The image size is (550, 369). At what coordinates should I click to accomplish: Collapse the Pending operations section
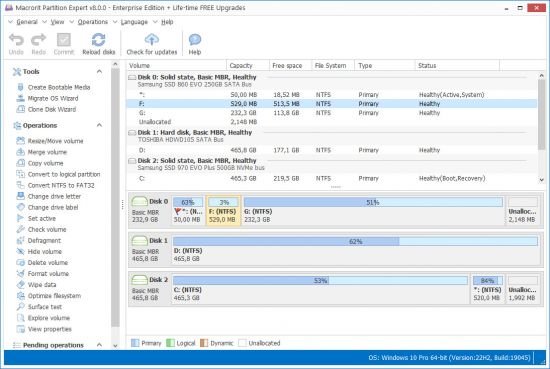99,345
